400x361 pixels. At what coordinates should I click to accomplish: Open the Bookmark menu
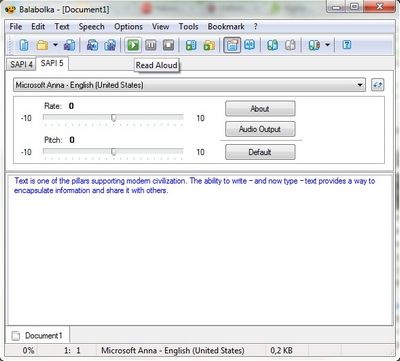(226, 27)
